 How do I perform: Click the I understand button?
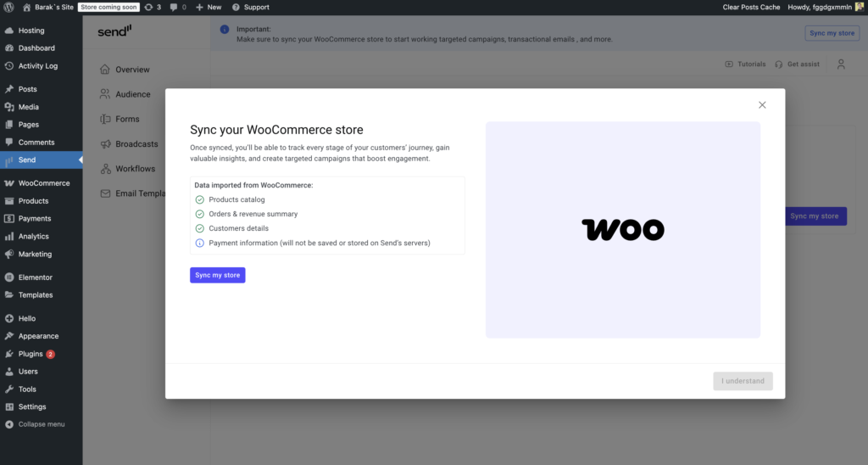[x=743, y=381]
